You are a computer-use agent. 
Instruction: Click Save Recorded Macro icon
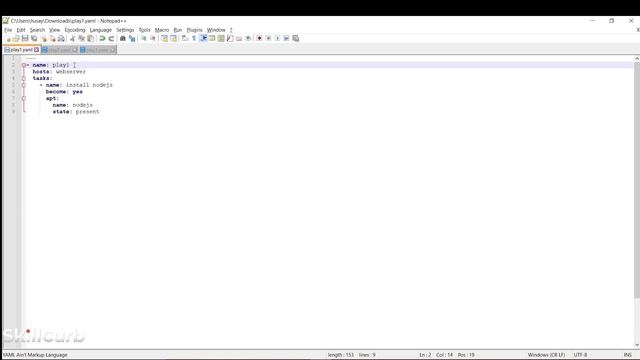(296, 38)
